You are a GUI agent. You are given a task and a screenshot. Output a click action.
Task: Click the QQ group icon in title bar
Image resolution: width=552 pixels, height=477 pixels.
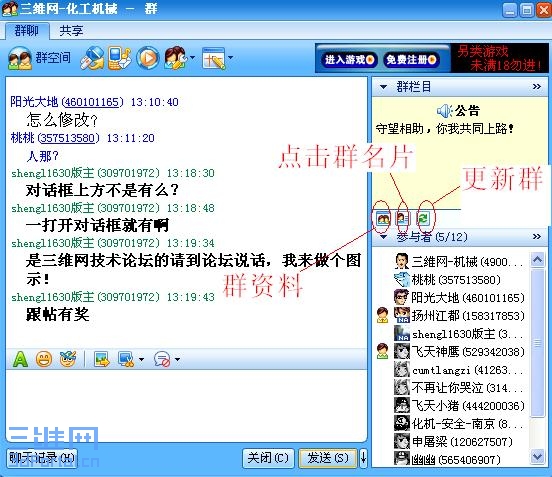coord(10,9)
